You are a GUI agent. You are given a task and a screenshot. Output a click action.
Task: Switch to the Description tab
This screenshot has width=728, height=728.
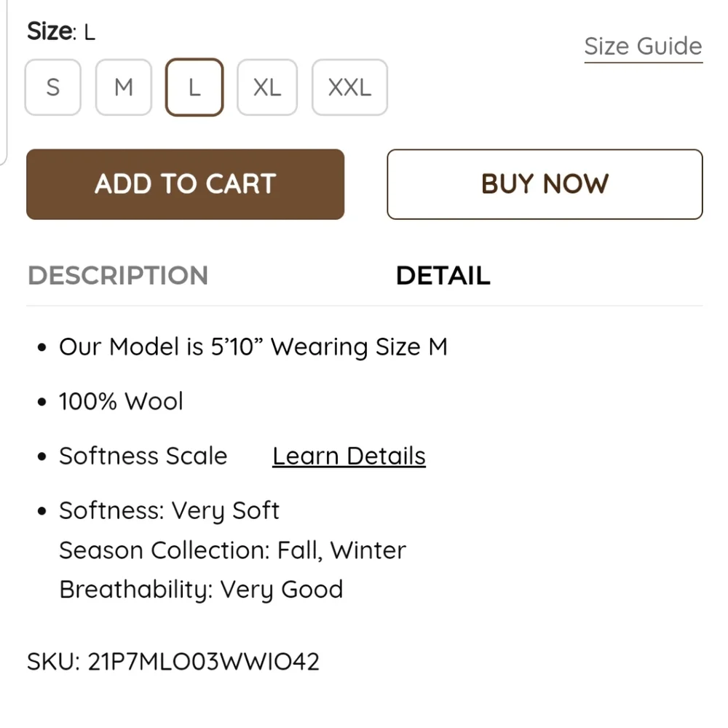[x=118, y=276]
